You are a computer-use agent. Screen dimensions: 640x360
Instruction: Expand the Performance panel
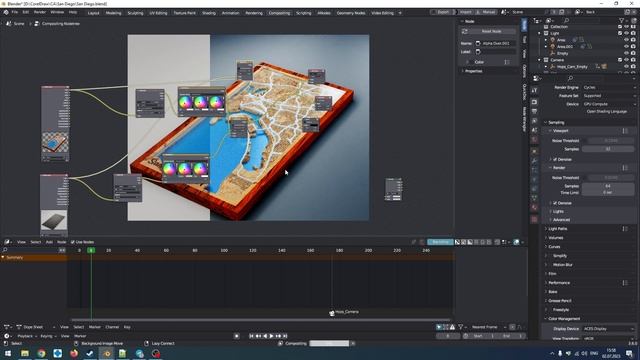coord(558,282)
